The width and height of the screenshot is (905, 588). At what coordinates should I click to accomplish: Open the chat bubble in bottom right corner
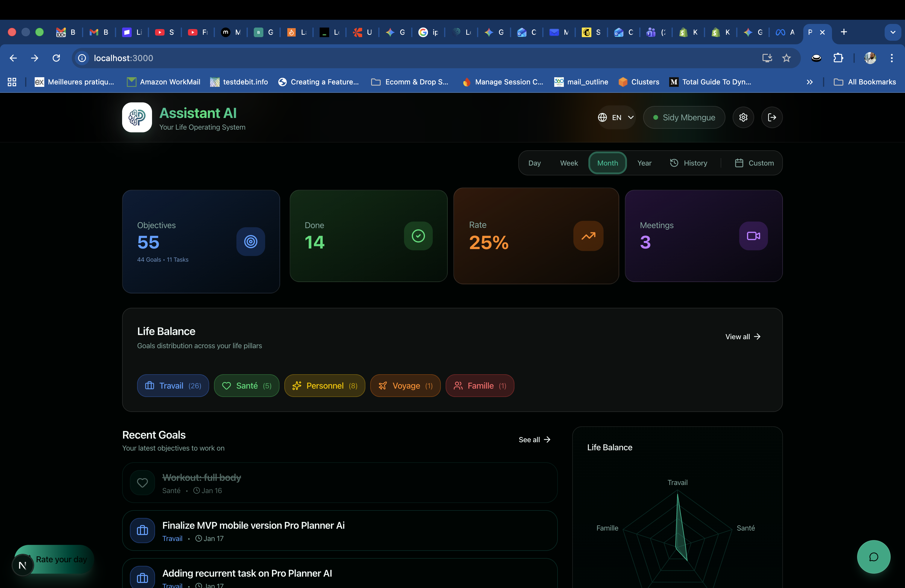coord(874,557)
